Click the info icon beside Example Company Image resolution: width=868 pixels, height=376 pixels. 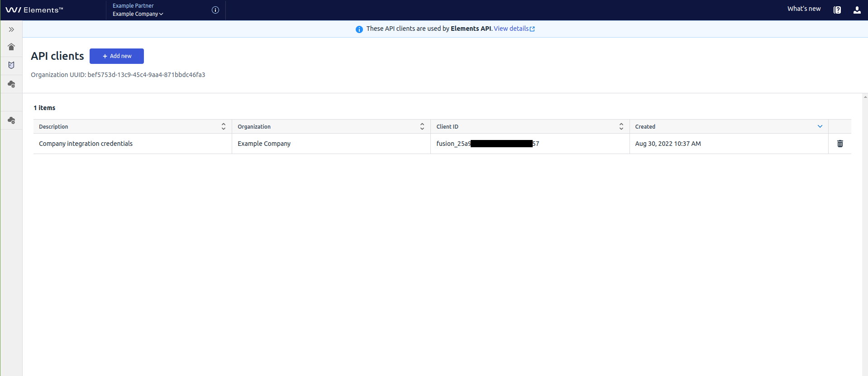click(x=215, y=10)
